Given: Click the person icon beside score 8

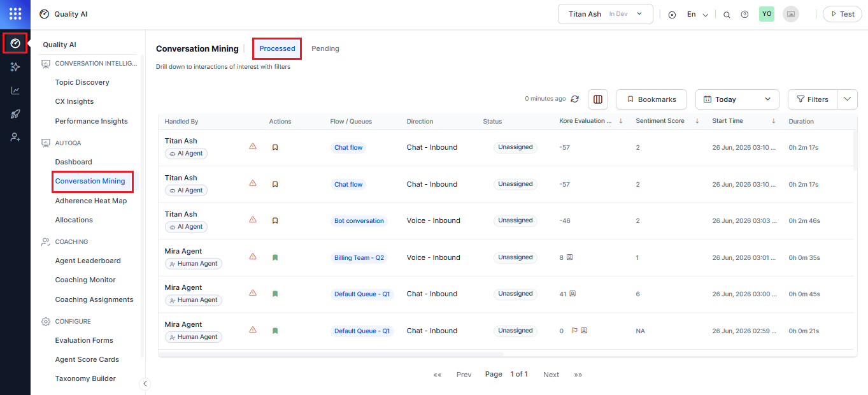Looking at the screenshot, I should tap(570, 257).
